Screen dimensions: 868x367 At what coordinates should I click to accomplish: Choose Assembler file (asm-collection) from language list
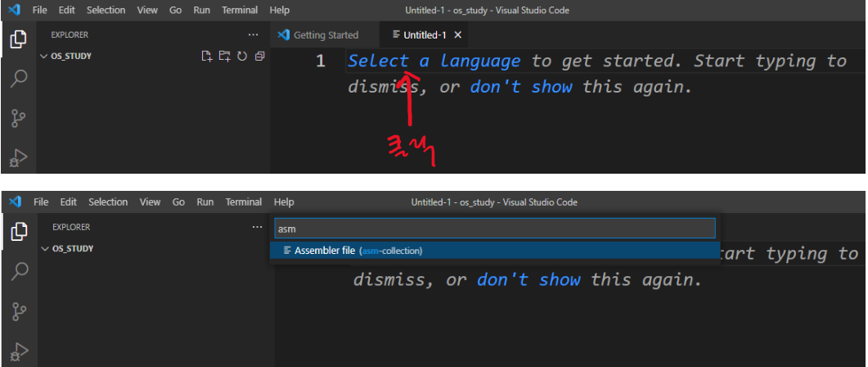(x=495, y=251)
